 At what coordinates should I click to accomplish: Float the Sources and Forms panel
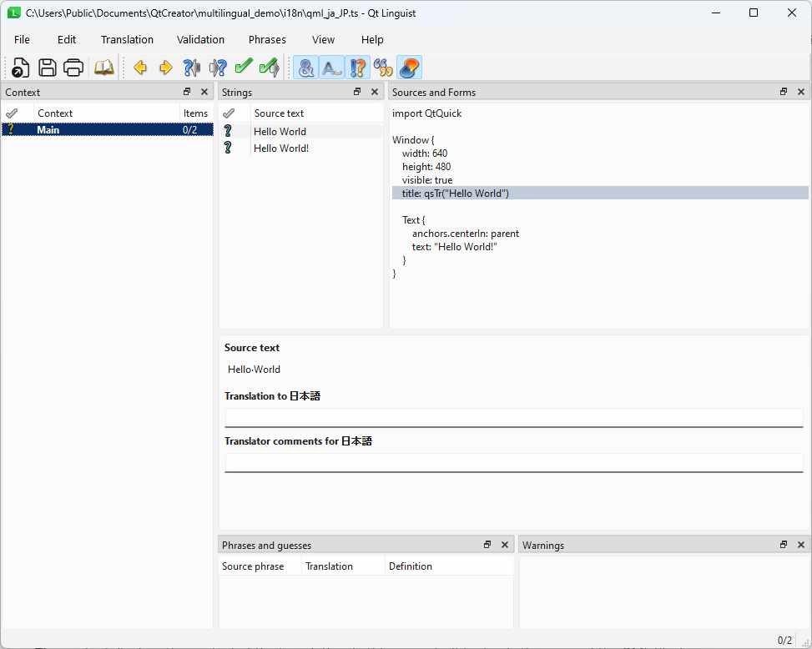coord(784,92)
